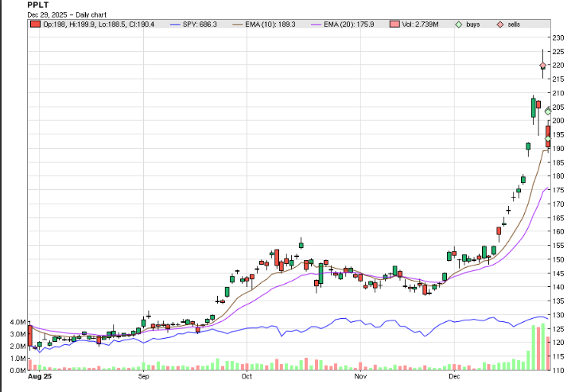Screen dimensions: 575x392
Task: Click the 230 price axis label
Action: click(x=558, y=37)
